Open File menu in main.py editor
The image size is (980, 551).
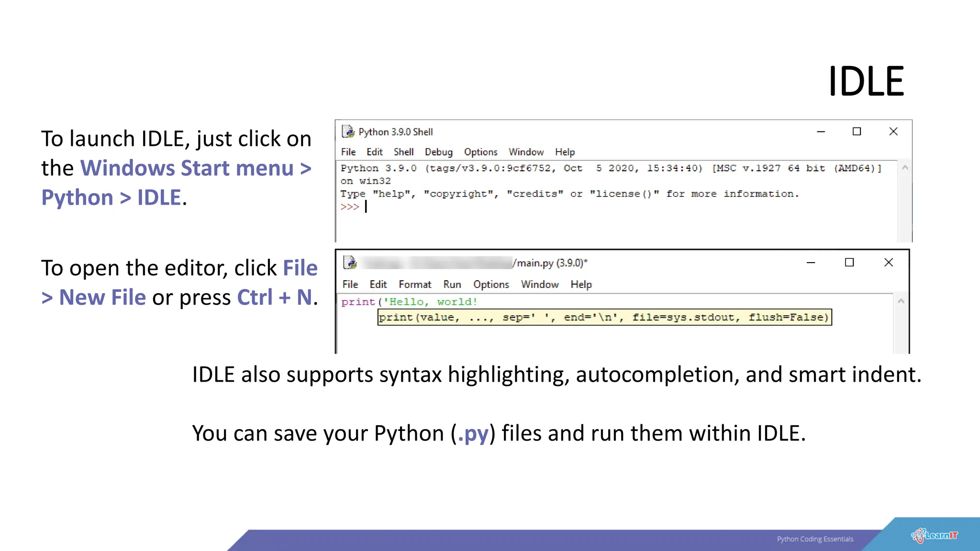point(350,285)
